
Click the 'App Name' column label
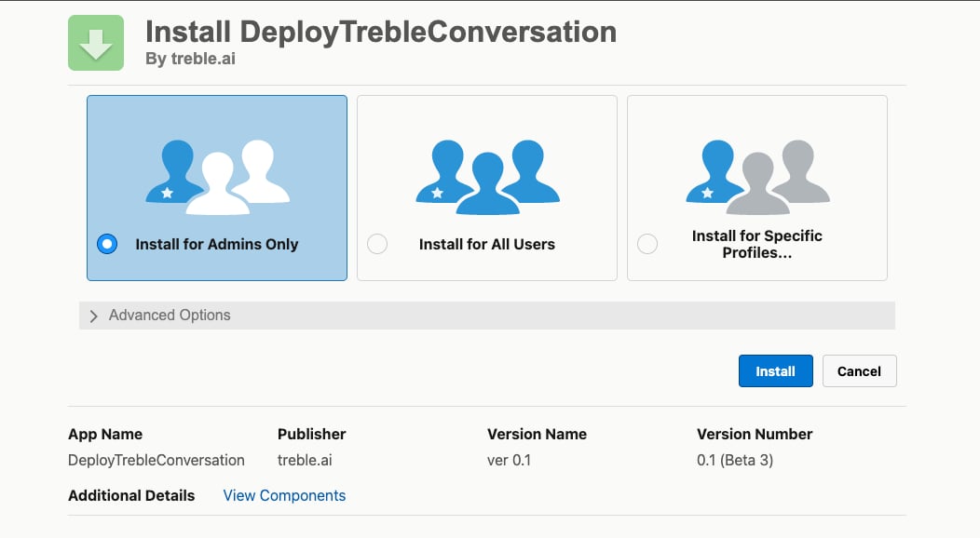(105, 435)
